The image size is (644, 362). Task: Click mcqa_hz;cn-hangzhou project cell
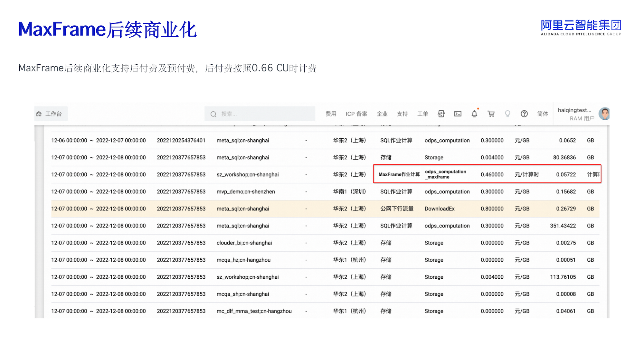(x=243, y=260)
